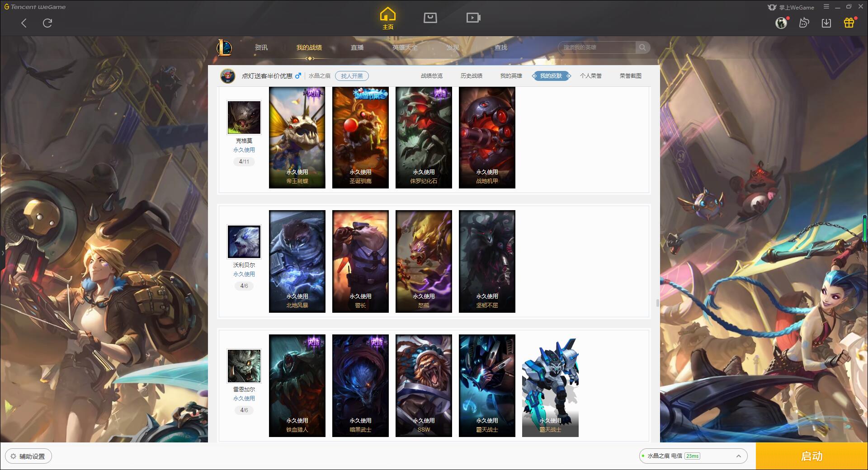Open the 荣誉截图 section
Image resolution: width=868 pixels, height=470 pixels.
[x=631, y=76]
